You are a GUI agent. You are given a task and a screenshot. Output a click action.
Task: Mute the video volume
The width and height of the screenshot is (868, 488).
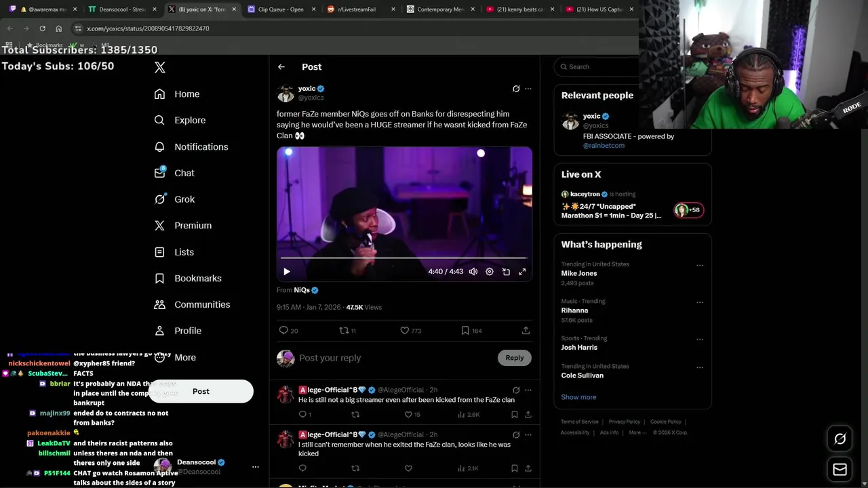pyautogui.click(x=473, y=272)
